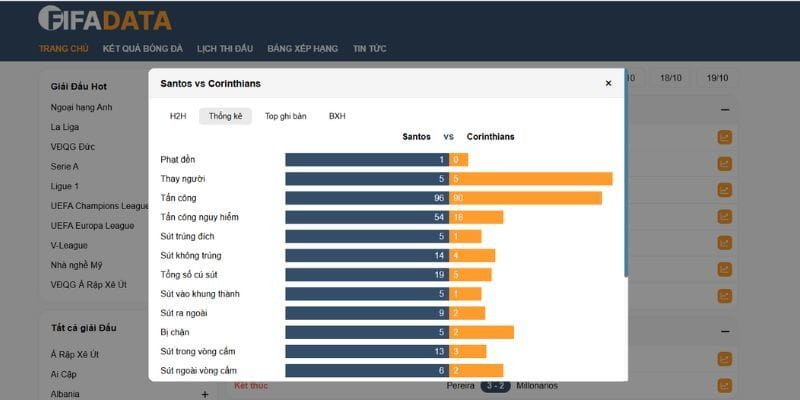Click the orange Corinthians bar for Tấn công
The width and height of the screenshot is (800, 400).
click(525, 198)
